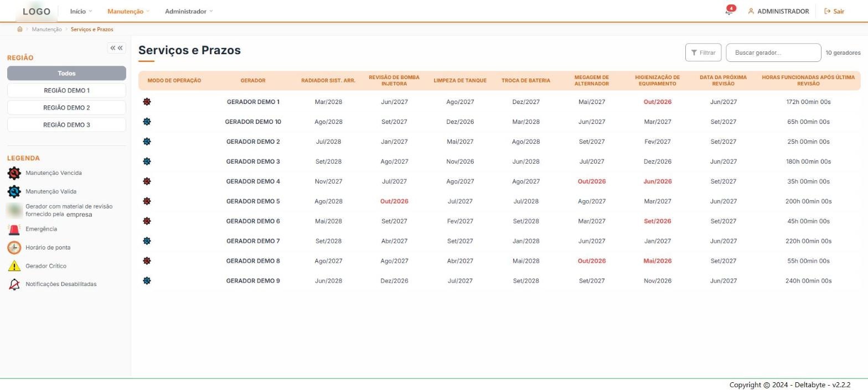Click the Manutenção Vencida legend icon
This screenshot has height=390, width=868.
14,173
